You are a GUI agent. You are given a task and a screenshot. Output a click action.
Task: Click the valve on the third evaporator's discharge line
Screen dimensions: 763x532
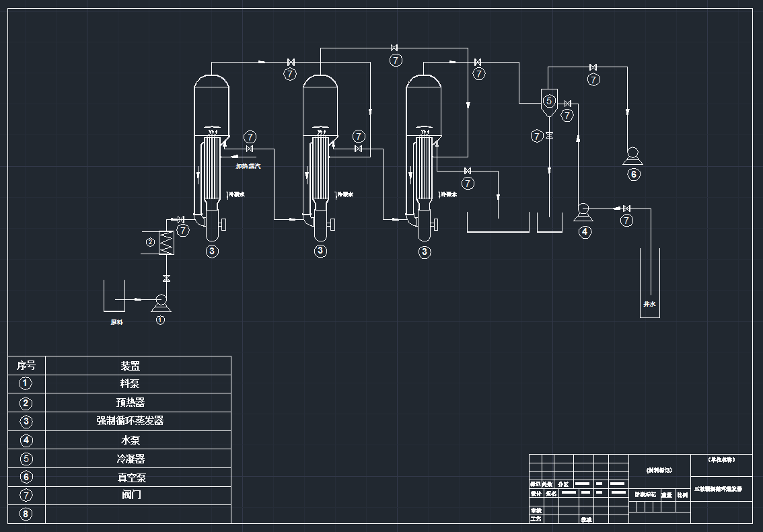468,172
